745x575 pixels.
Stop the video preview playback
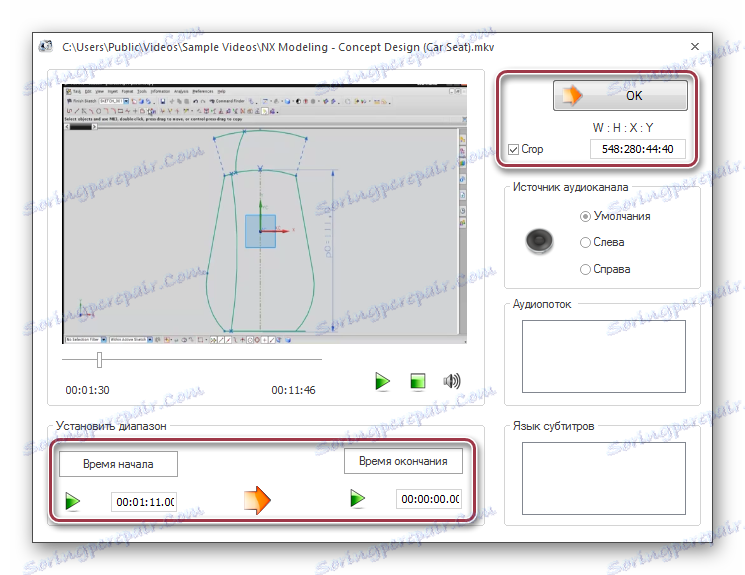(x=418, y=381)
